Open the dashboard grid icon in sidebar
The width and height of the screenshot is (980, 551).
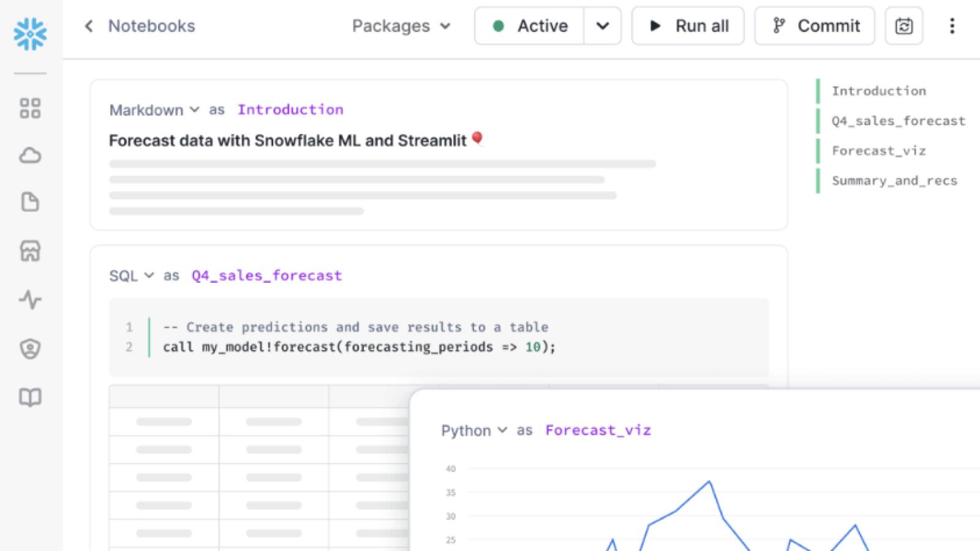tap(30, 108)
